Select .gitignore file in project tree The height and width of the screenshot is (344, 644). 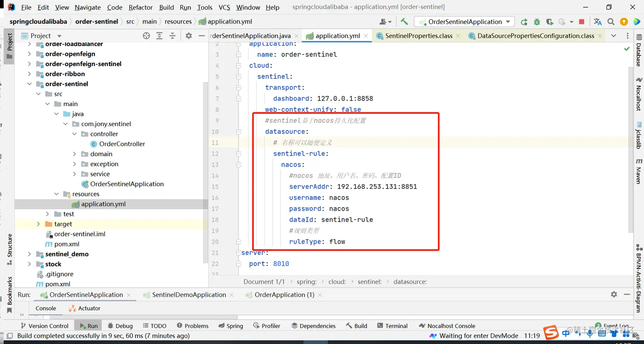[59, 274]
